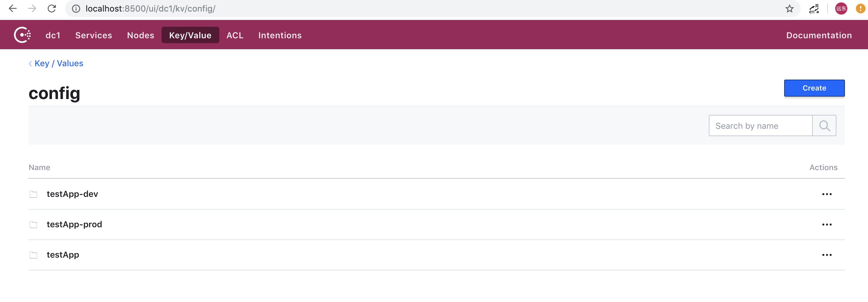Click the search magnifier icon
868x302 pixels.
click(824, 126)
